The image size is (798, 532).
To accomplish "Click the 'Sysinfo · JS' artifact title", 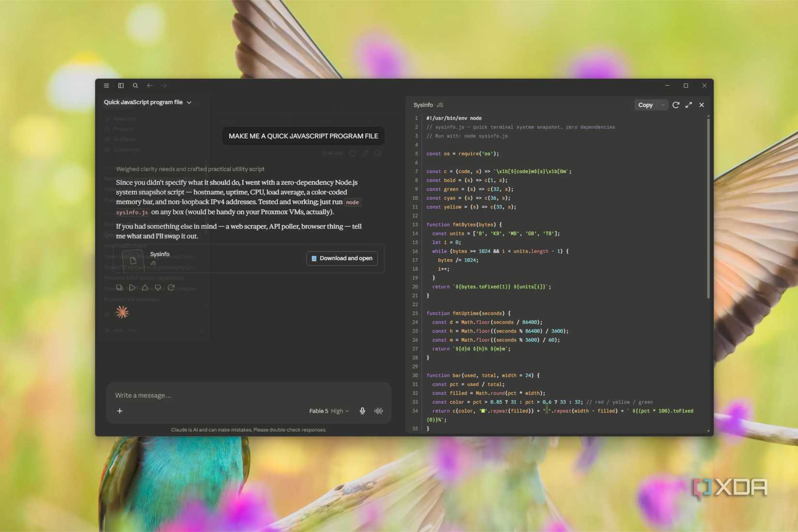I will point(429,105).
